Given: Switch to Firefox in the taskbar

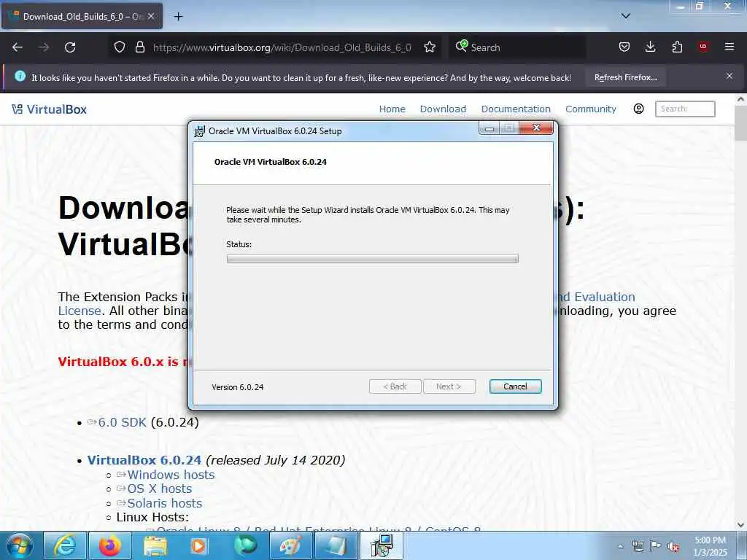Looking at the screenshot, I should (109, 545).
